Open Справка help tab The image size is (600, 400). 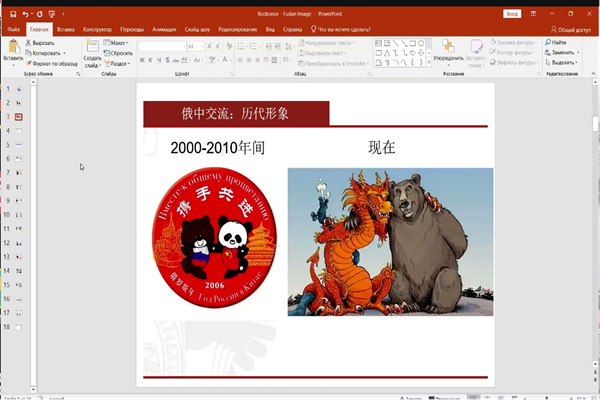(x=292, y=29)
